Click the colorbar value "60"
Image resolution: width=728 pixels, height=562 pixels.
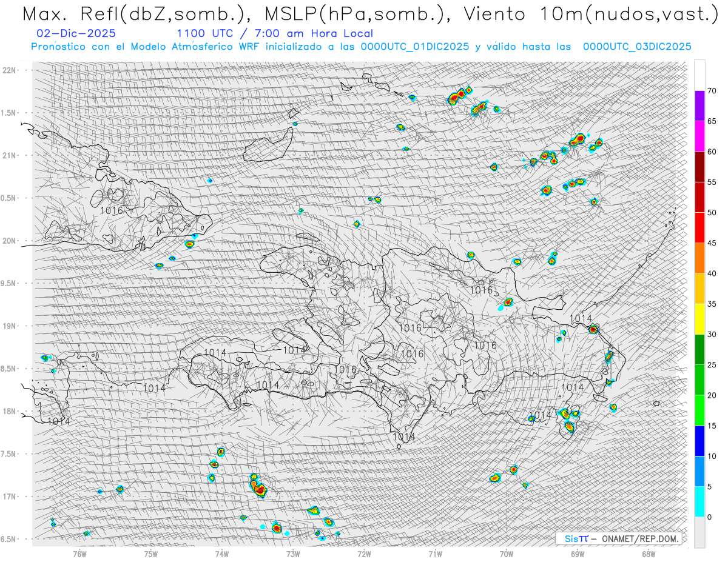[712, 152]
